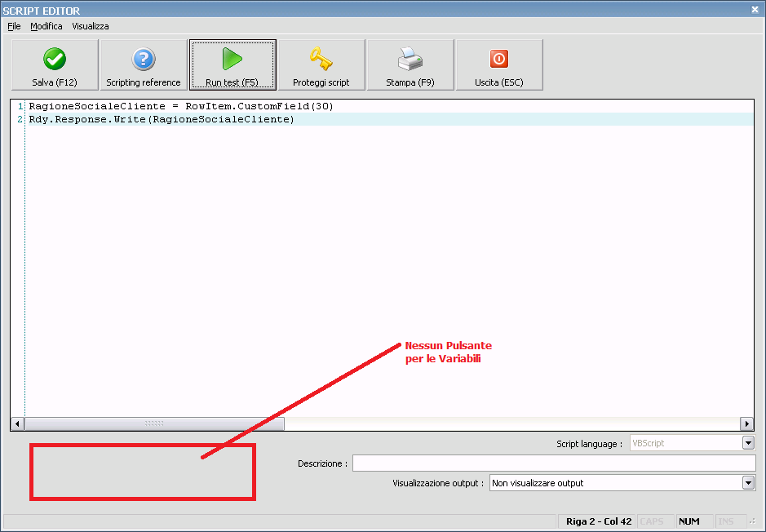
Task: Click the Salva (F12) green checkmark button
Action: coord(55,65)
